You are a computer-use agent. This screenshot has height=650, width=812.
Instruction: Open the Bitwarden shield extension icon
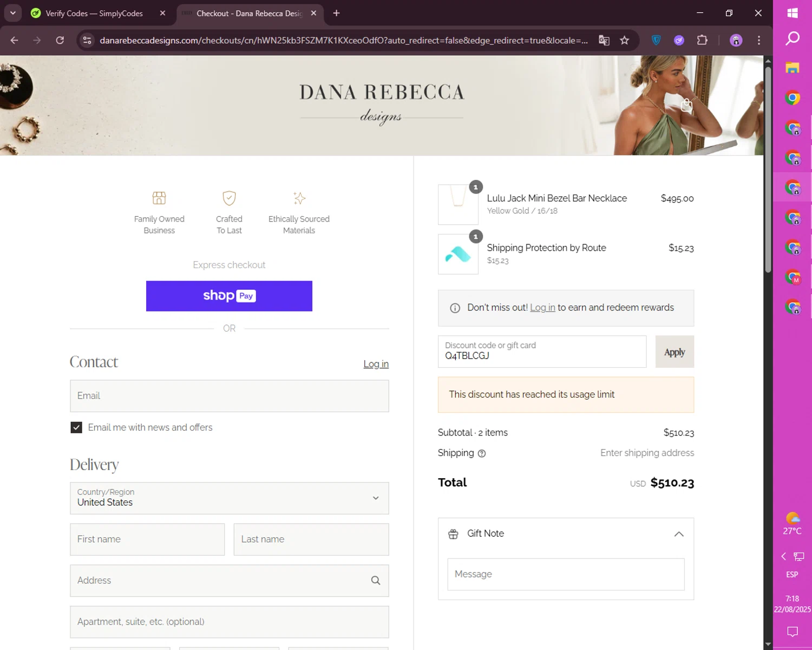656,40
